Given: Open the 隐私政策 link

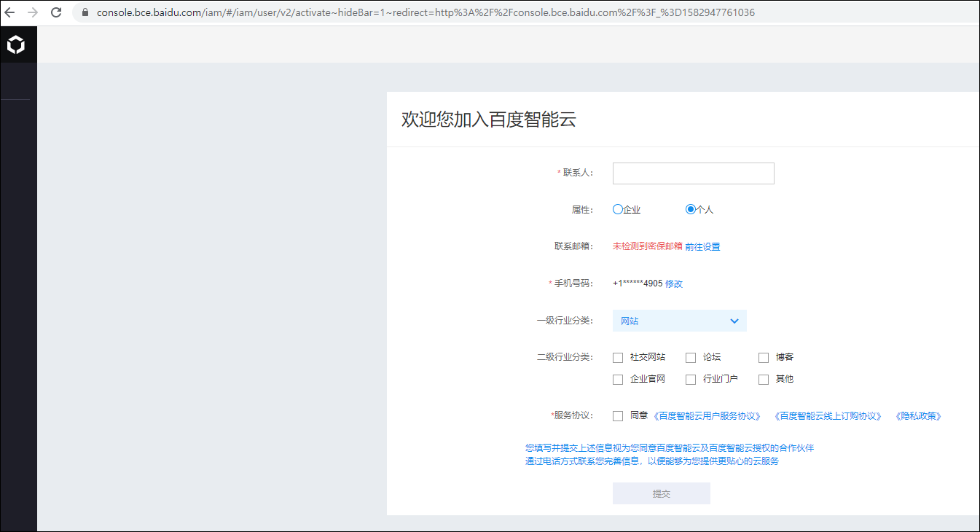Looking at the screenshot, I should click(x=918, y=416).
